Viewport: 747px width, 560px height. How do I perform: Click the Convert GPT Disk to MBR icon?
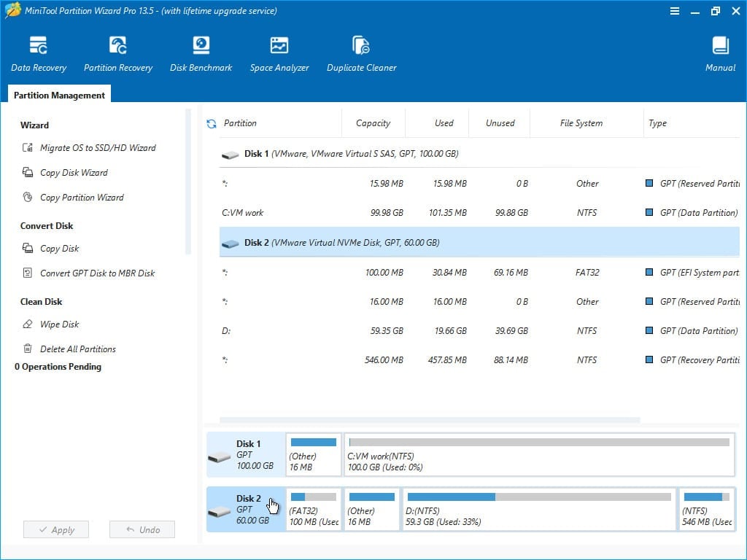(x=28, y=273)
